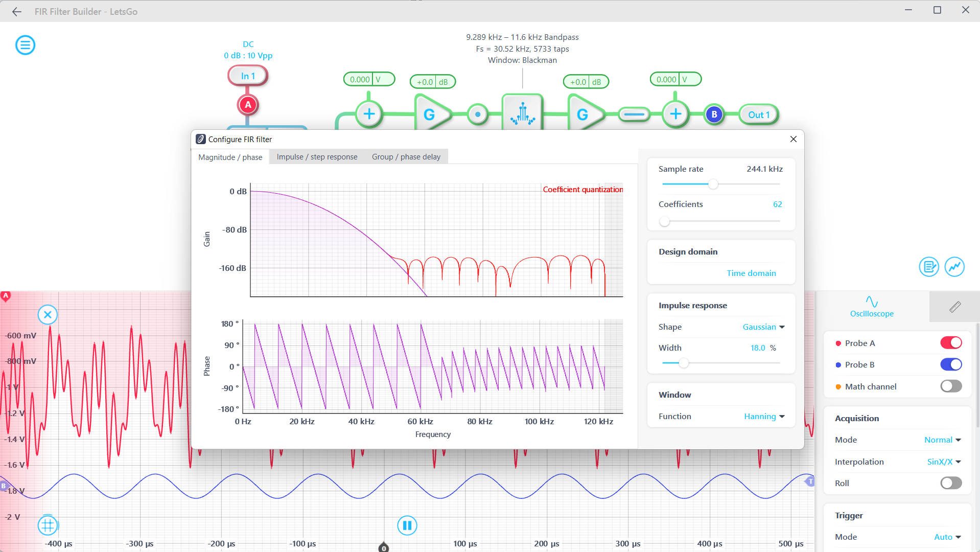Expand the Window Function Hanning dropdown

point(764,417)
